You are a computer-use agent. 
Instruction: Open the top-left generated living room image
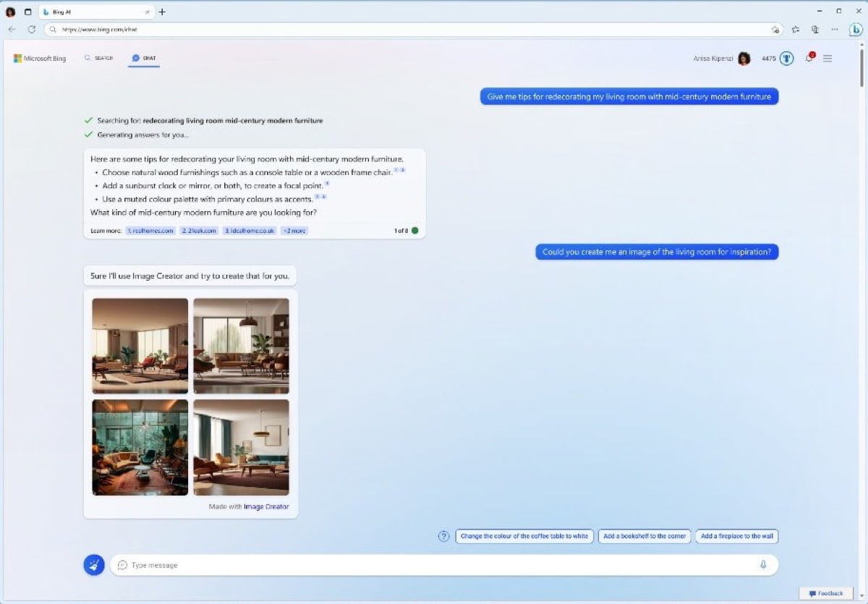tap(140, 346)
